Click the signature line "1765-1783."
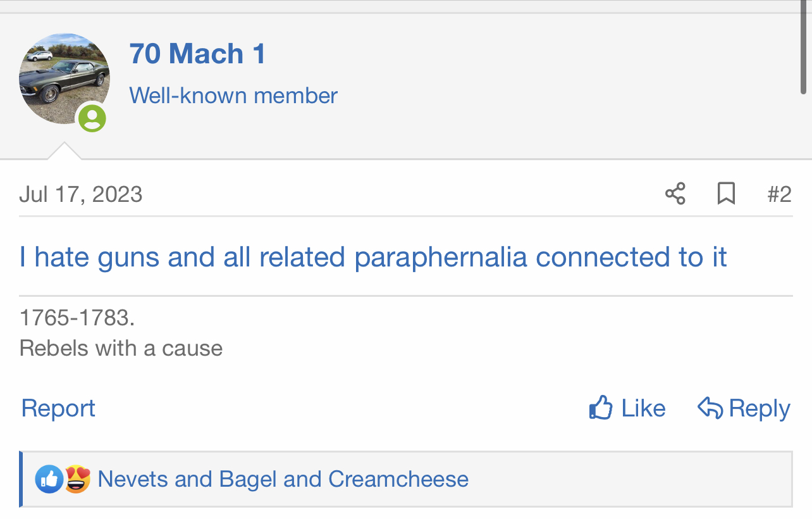Image resolution: width=812 pixels, height=519 pixels. point(77,318)
